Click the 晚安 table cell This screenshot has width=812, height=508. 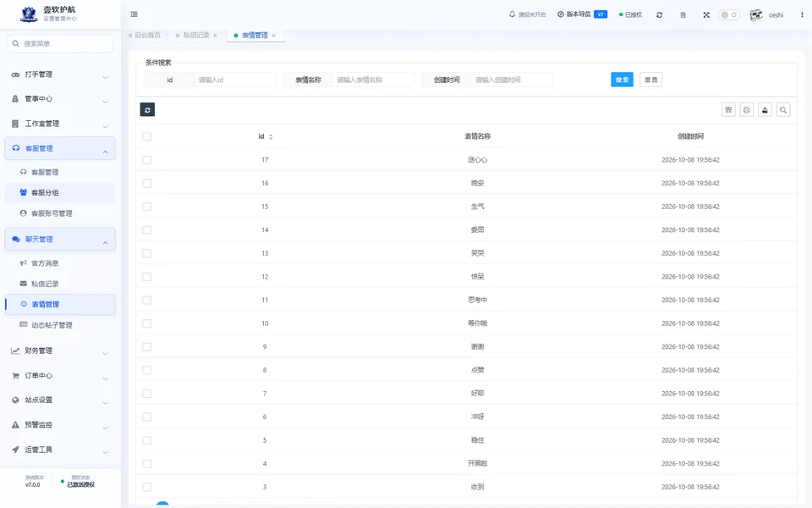(477, 184)
